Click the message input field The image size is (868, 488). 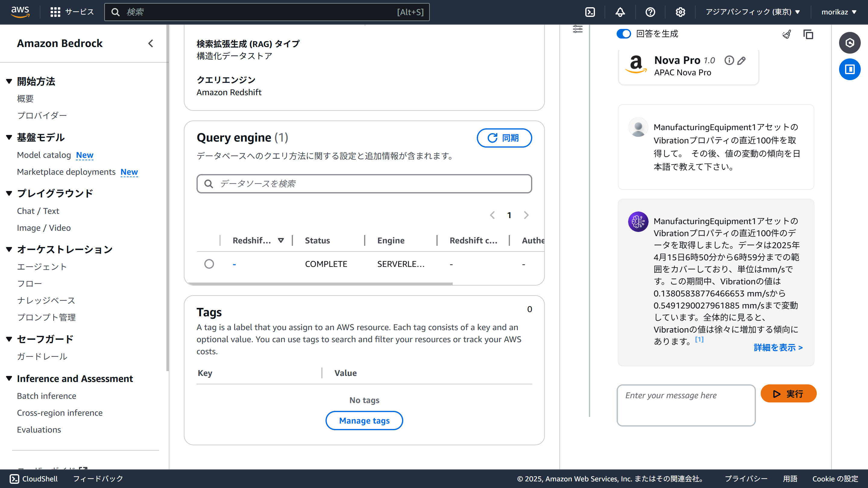(x=686, y=405)
